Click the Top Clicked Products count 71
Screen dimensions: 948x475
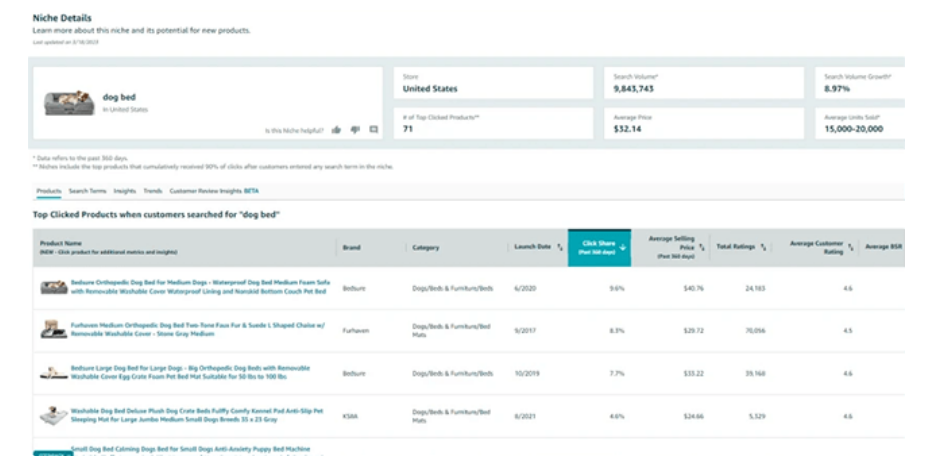tap(407, 129)
